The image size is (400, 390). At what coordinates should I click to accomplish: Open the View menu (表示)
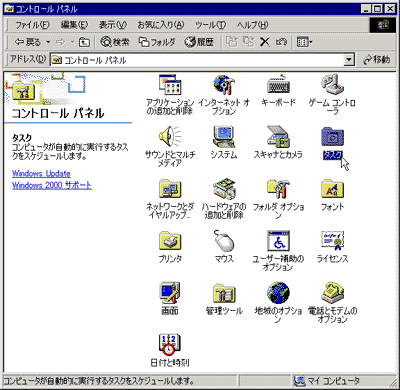[x=113, y=25]
